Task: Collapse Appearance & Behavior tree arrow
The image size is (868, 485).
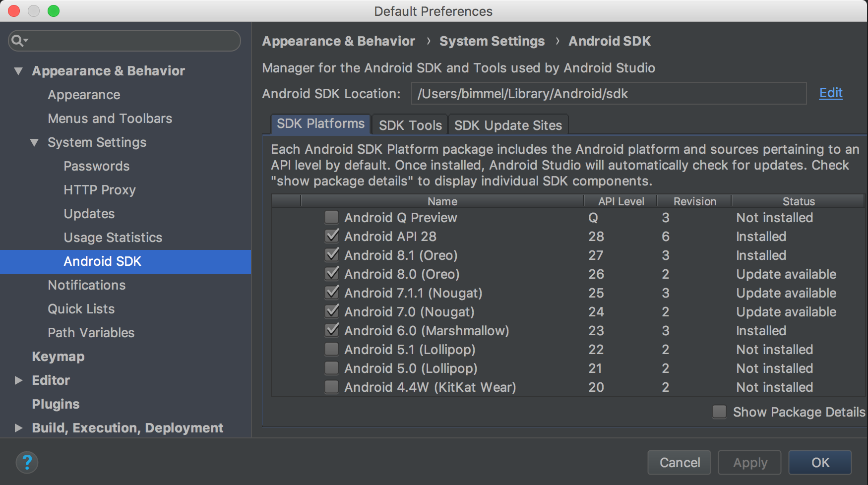Action: [19, 71]
